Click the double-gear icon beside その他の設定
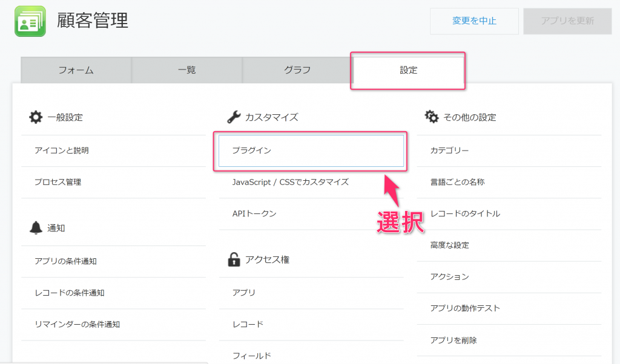This screenshot has height=364, width=620. click(431, 117)
